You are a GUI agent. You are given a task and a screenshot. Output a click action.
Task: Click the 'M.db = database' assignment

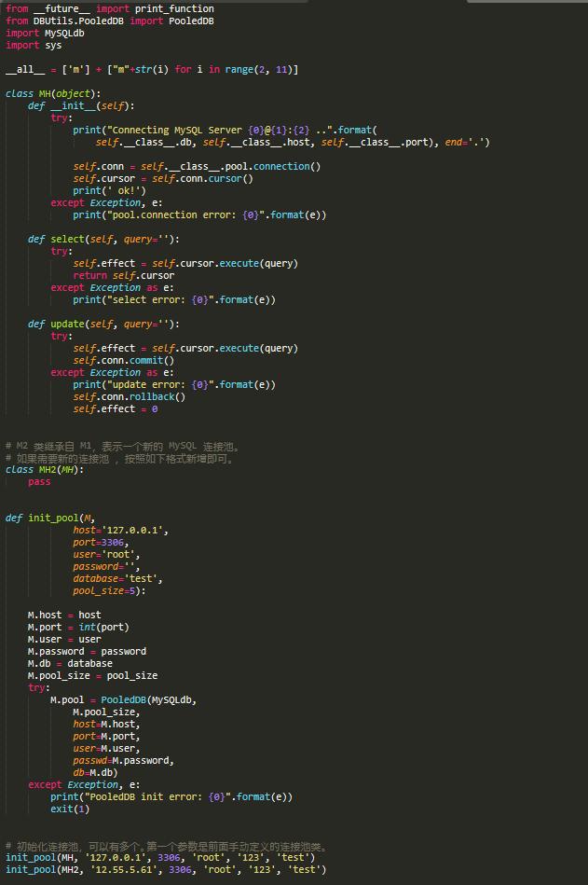click(70, 664)
